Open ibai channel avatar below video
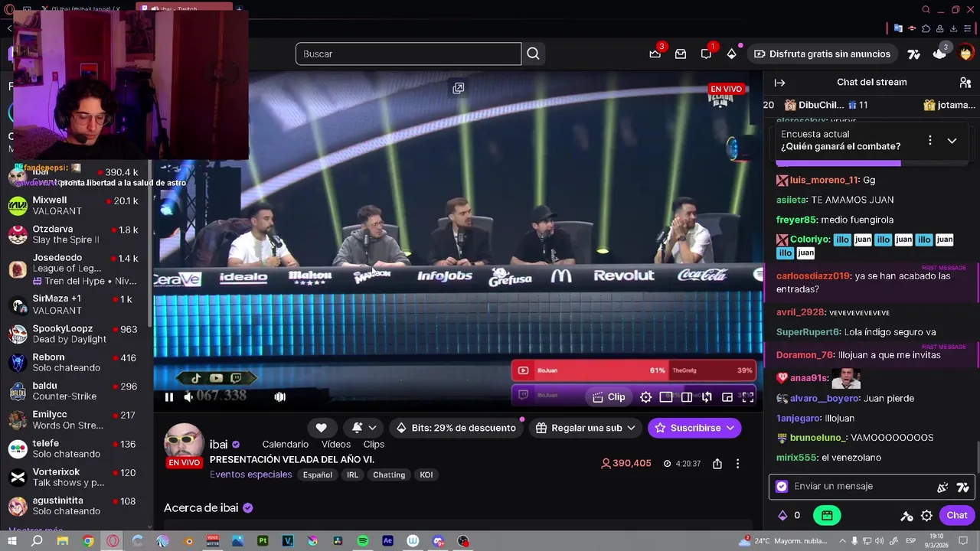 [184, 442]
